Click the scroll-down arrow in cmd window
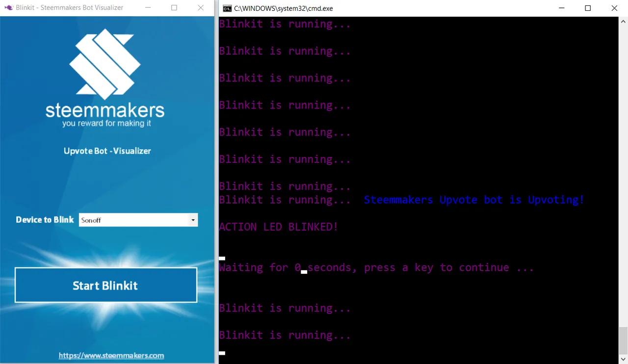Viewport: 628px width, 364px height. click(x=623, y=359)
